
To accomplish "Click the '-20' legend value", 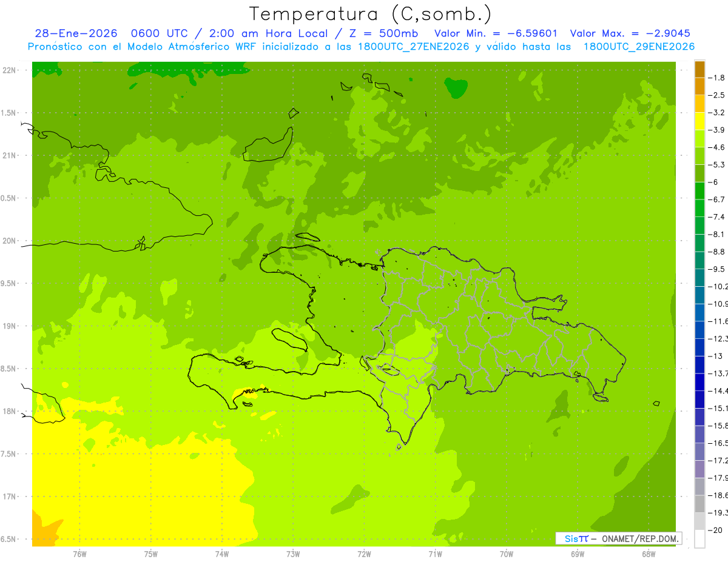I will [x=716, y=530].
